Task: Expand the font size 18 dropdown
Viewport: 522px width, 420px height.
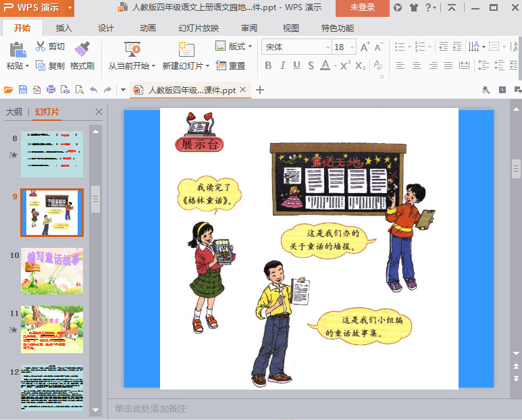Action: click(x=352, y=47)
